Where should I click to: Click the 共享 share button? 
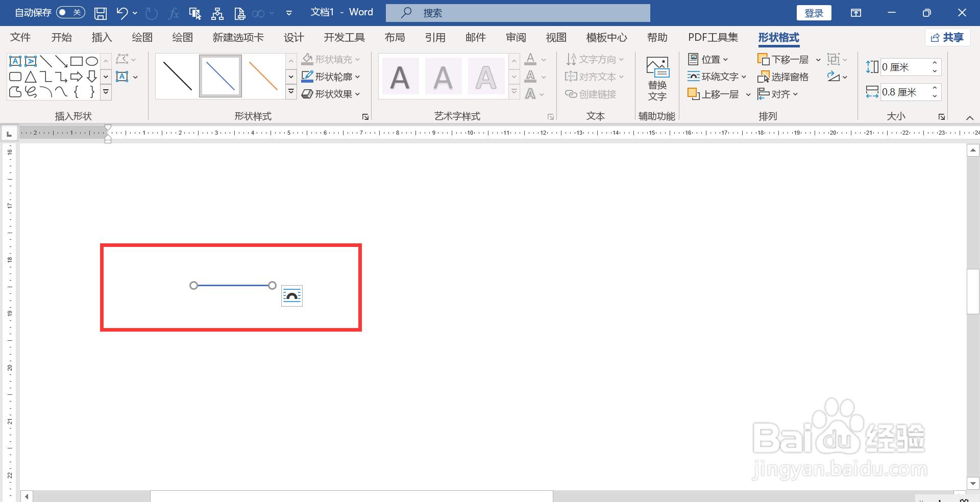click(x=947, y=37)
